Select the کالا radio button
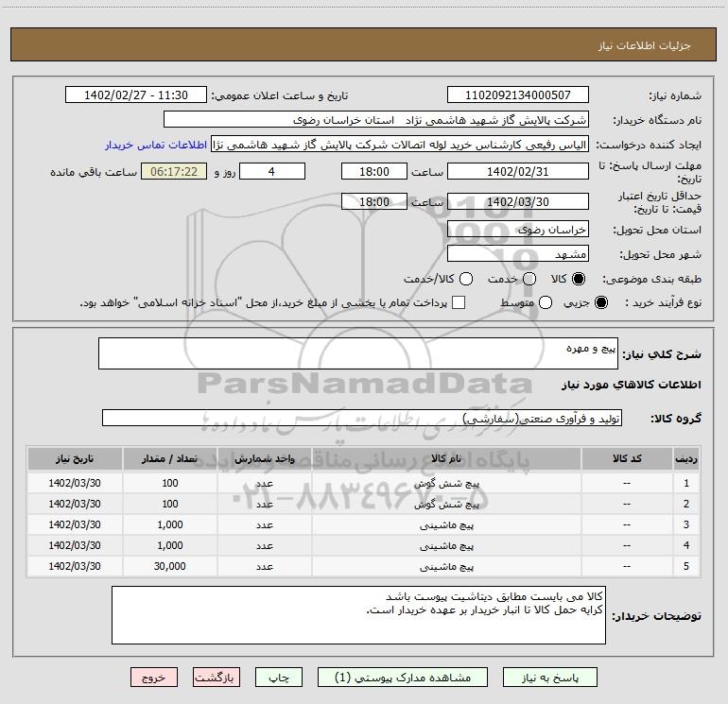This screenshot has height=704, width=728. 579,279
